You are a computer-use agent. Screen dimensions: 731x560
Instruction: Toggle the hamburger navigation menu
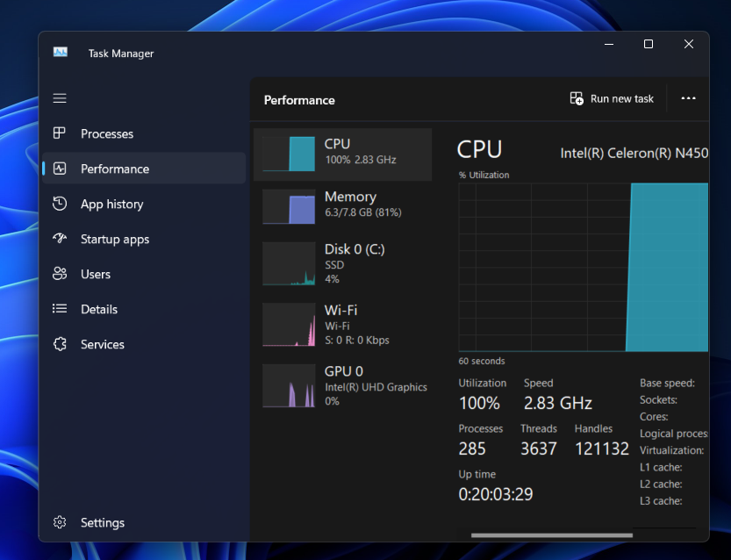click(60, 98)
